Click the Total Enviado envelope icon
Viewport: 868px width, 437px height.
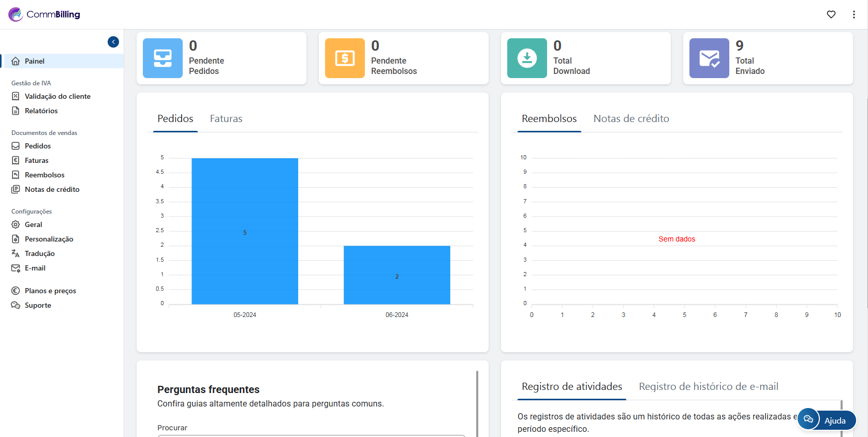click(x=709, y=58)
